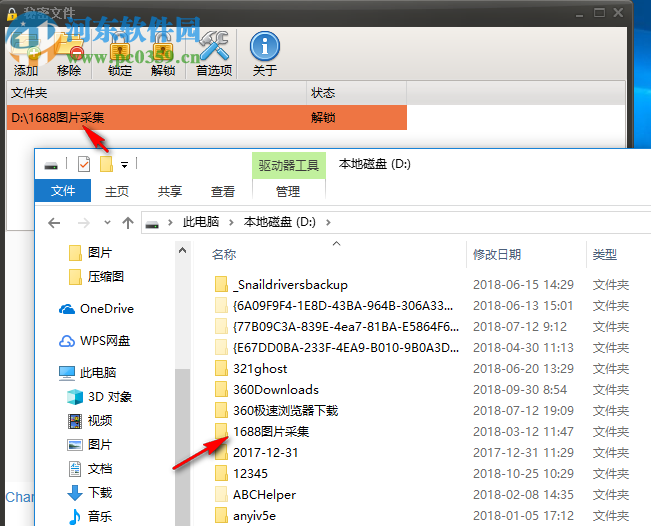Select 音乐 in navigation pane
Viewport: 651px width, 526px height.
pos(90,516)
